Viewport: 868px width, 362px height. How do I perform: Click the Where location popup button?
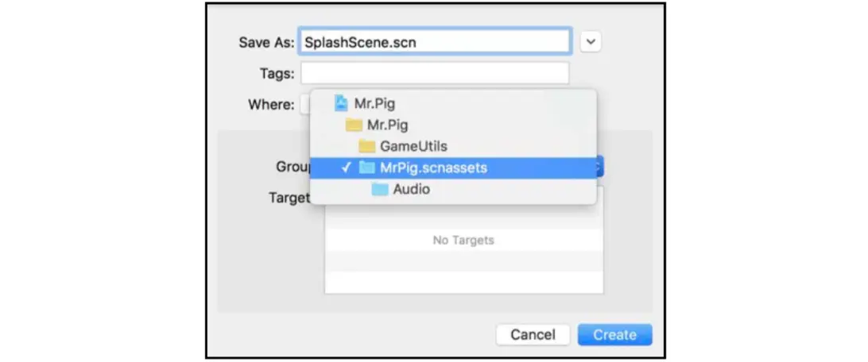pos(304,104)
